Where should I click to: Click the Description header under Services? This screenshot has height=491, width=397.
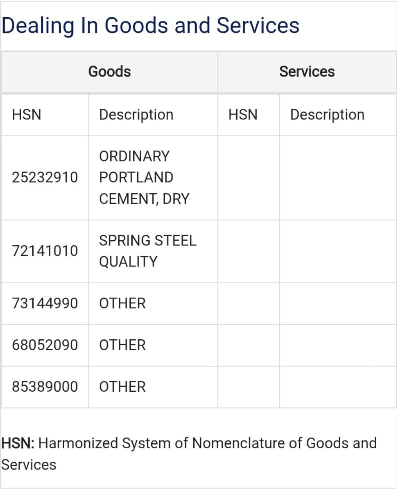click(327, 115)
